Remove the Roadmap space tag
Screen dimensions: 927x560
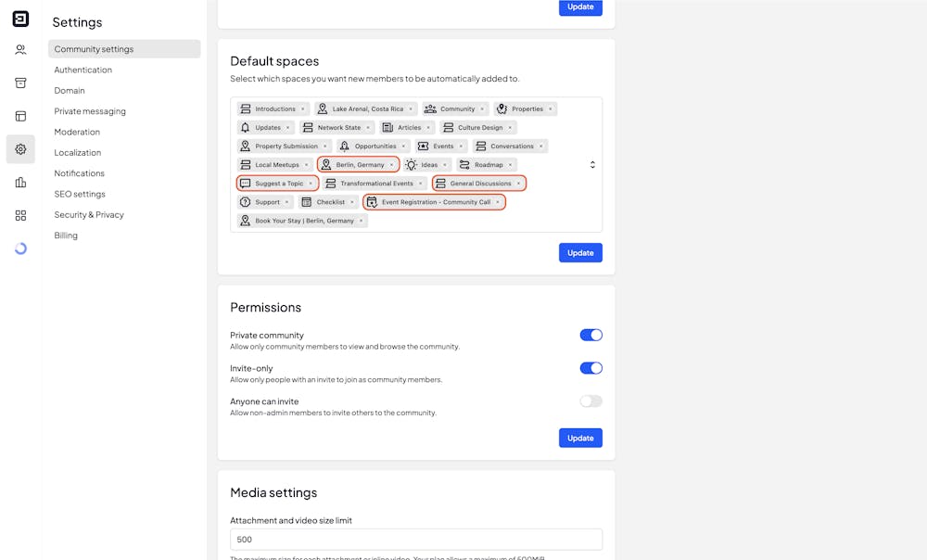pyautogui.click(x=511, y=165)
